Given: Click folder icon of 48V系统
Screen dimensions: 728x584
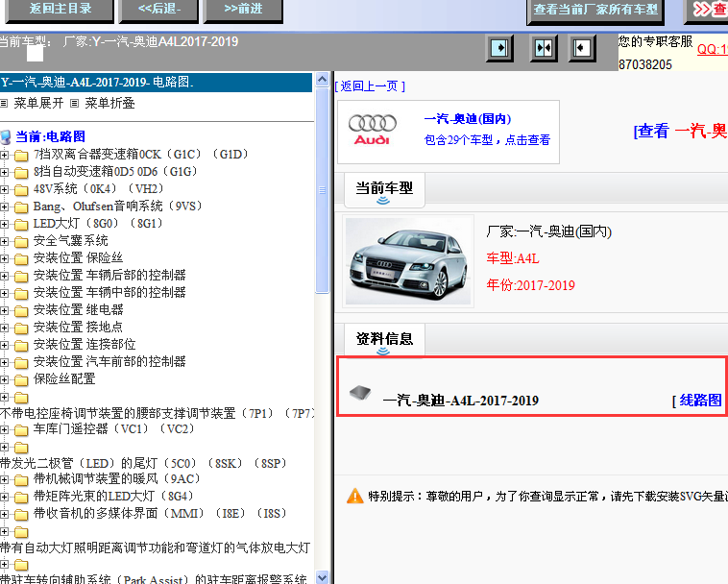Looking at the screenshot, I should tap(21, 189).
